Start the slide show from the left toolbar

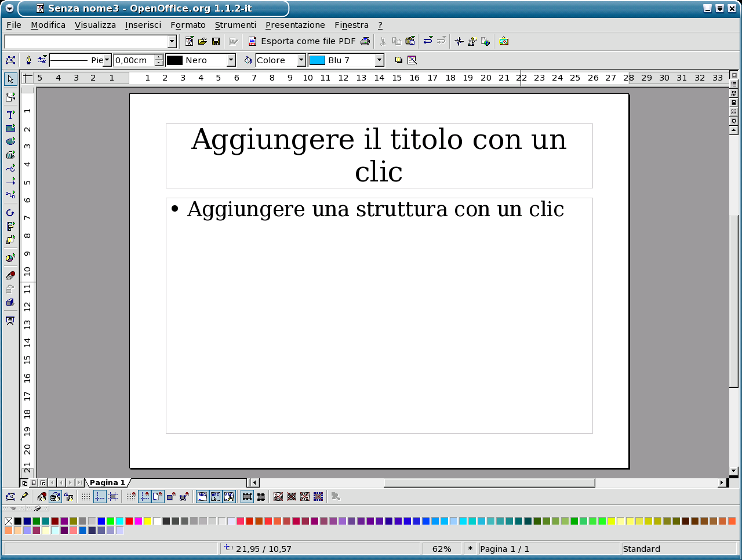coord(10,321)
